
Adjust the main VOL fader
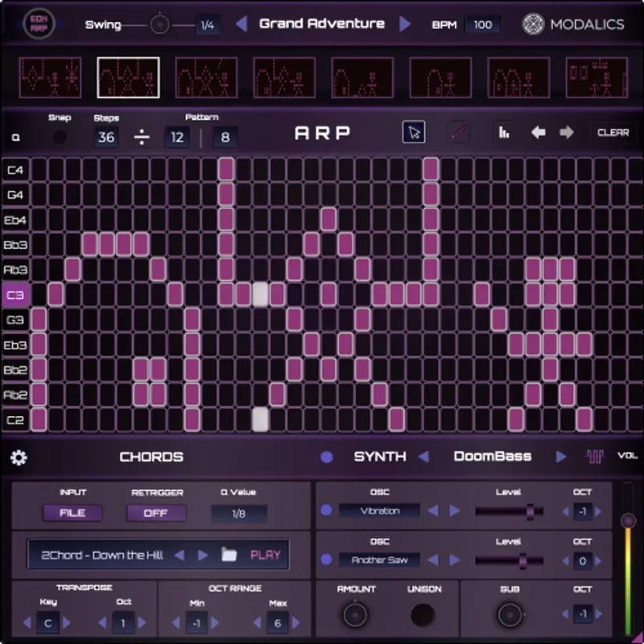point(628,521)
